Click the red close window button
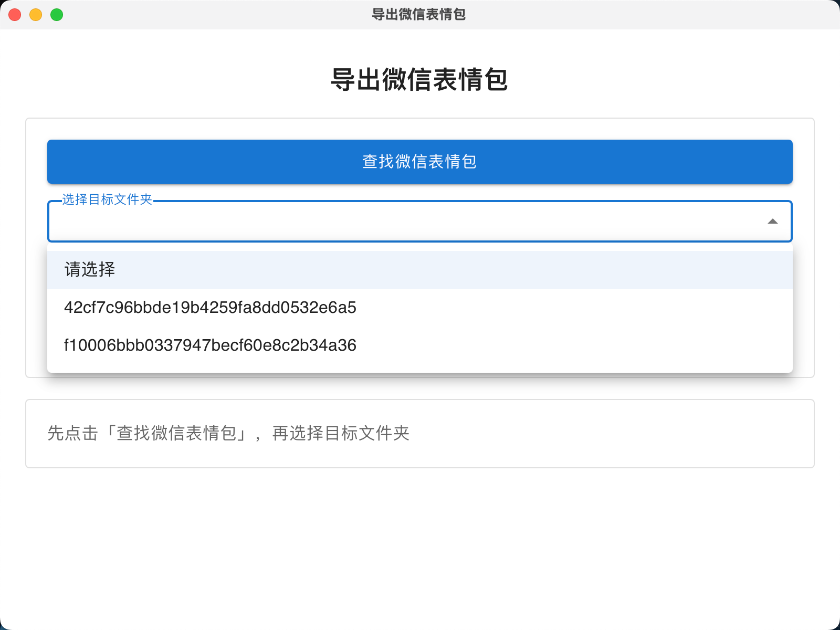This screenshot has height=630, width=840. coord(14,15)
